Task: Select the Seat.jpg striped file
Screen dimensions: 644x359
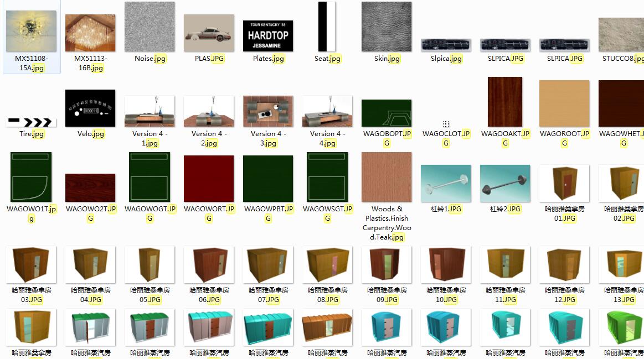Action: 327,27
